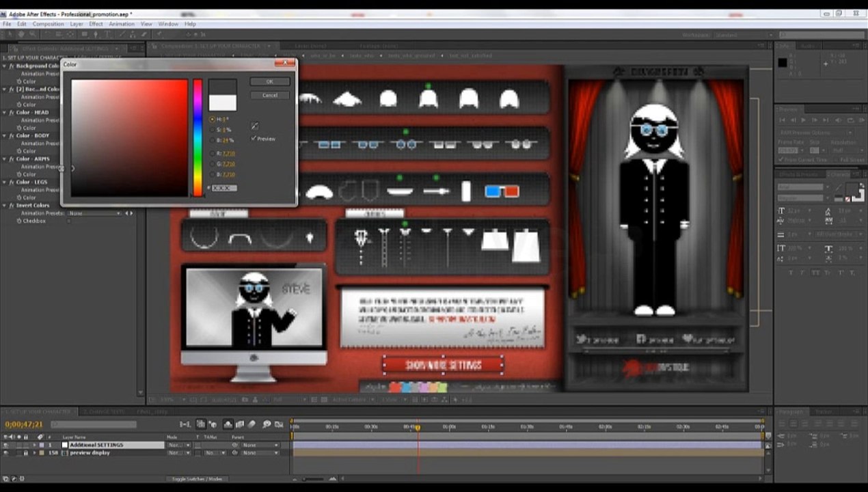Select the Hand tool in the toolbar
Viewport: 868px width, 492px height.
[x=21, y=34]
